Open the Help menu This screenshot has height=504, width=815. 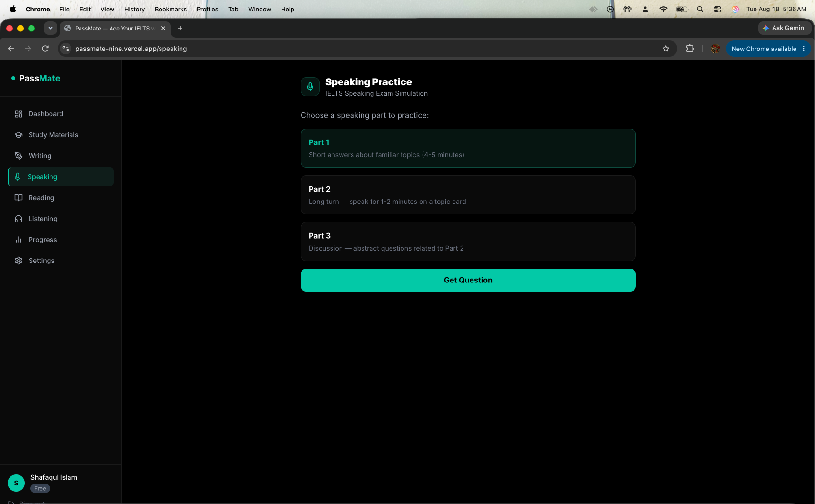click(287, 9)
